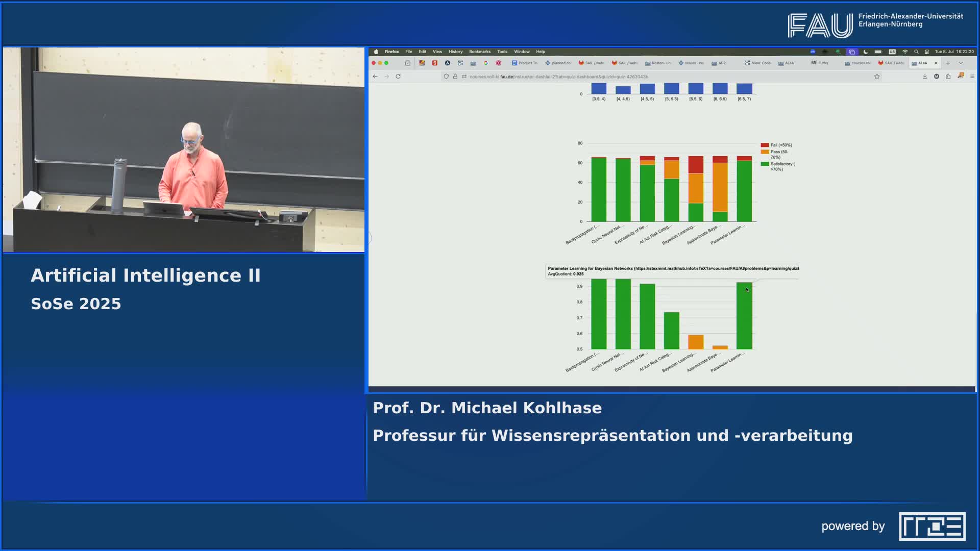Screen dimensions: 980x551
Task: Open the downloads panel
Action: (924, 77)
